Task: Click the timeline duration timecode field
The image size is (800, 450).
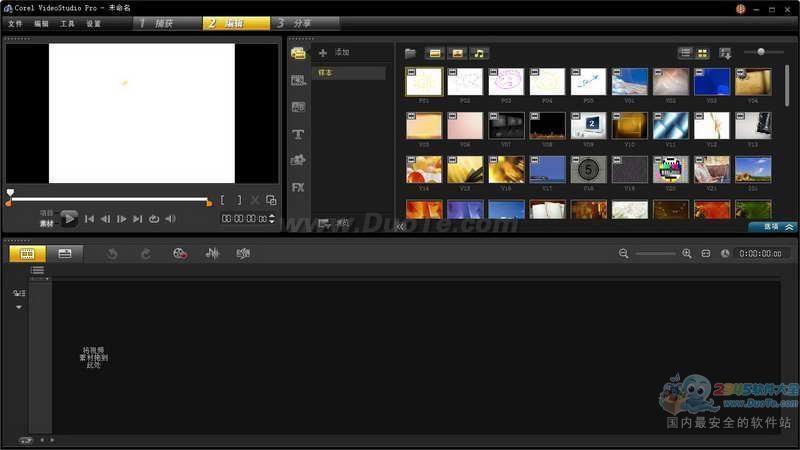Action: point(760,254)
